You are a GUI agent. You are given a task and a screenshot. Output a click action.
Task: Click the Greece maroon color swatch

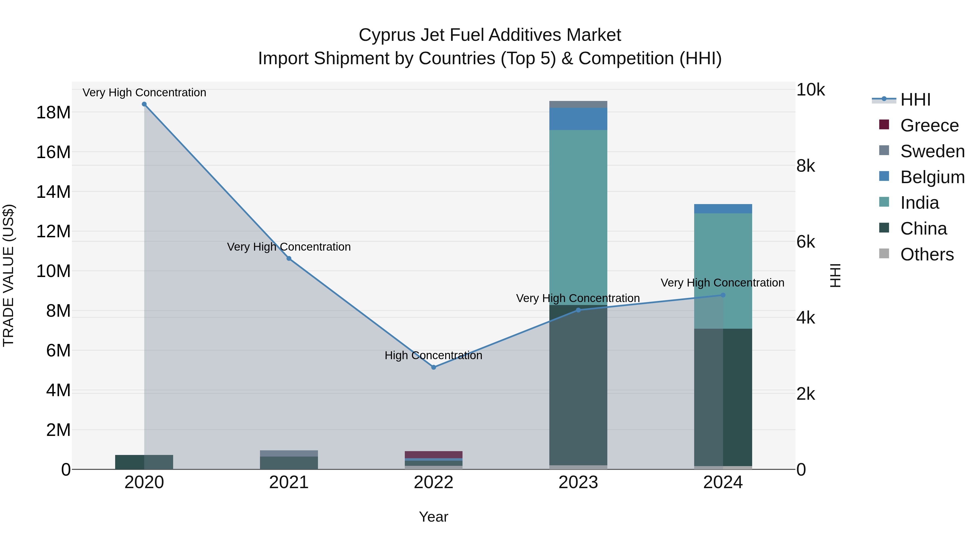click(884, 124)
